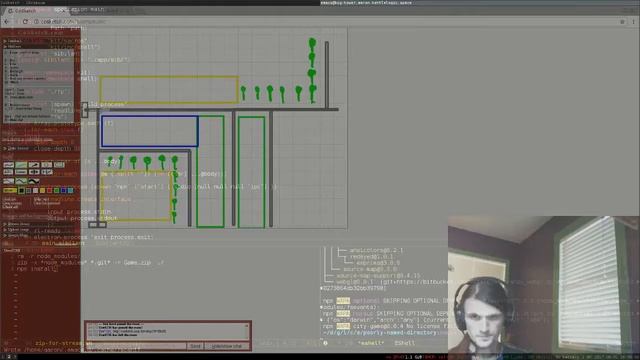The height and width of the screenshot is (360, 640).
Task: Select the fourth tool icon in the second tool row
Action: 47,172
